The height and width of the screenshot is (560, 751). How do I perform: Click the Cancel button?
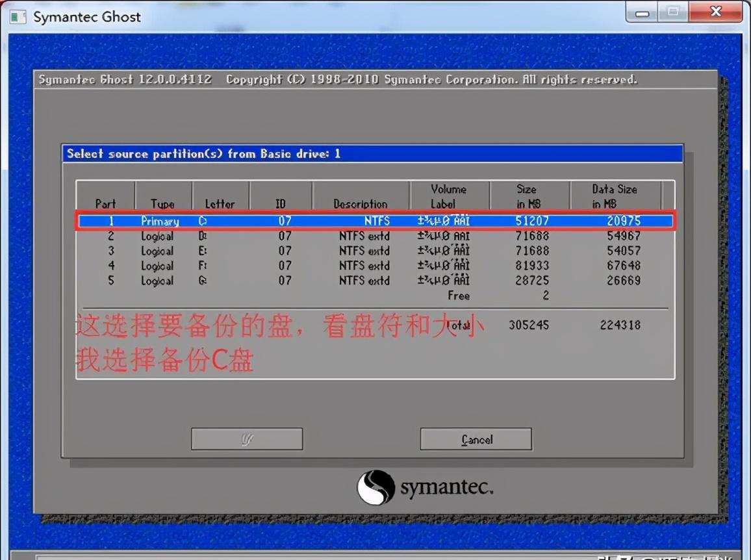click(x=476, y=439)
